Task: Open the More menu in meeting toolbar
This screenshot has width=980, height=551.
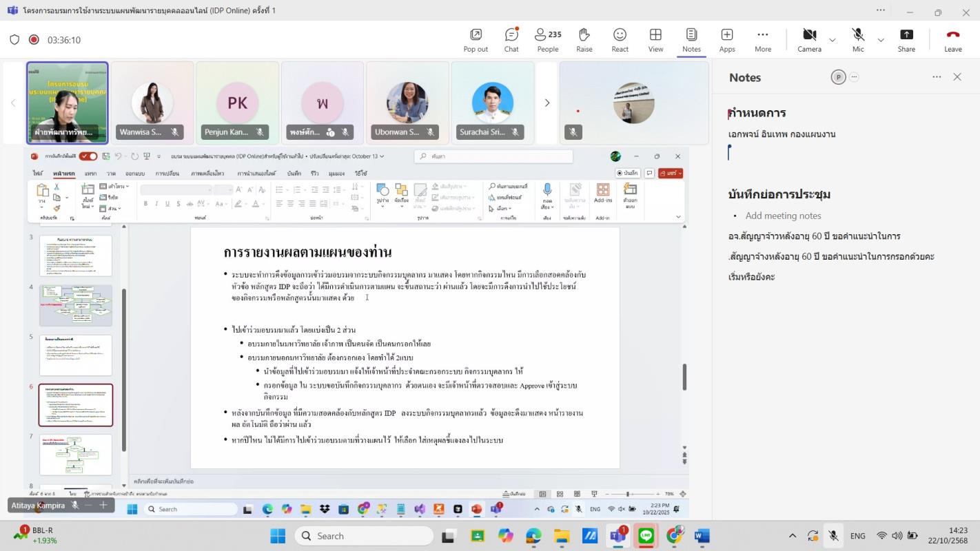Action: point(762,40)
